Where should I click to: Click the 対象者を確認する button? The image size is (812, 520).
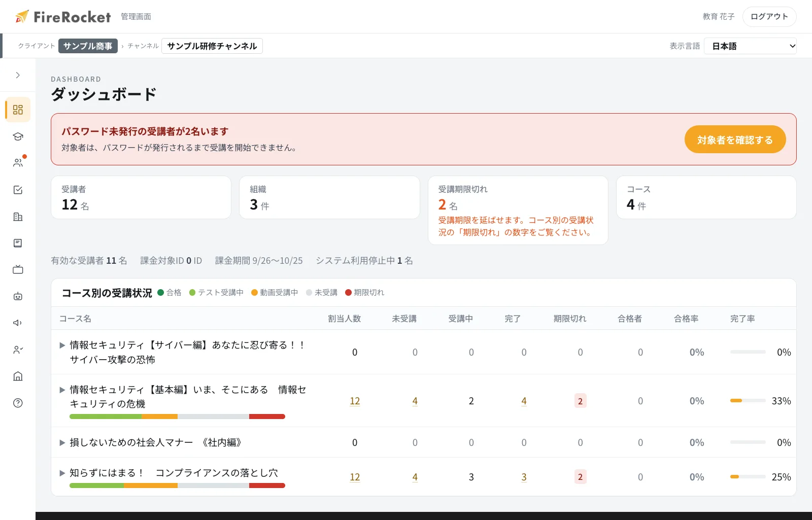(x=735, y=140)
